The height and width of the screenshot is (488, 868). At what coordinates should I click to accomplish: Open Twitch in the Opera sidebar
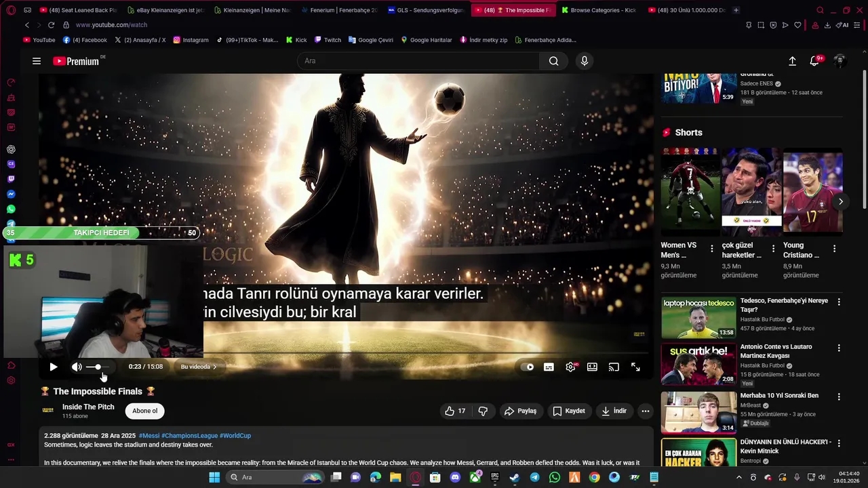(x=11, y=180)
